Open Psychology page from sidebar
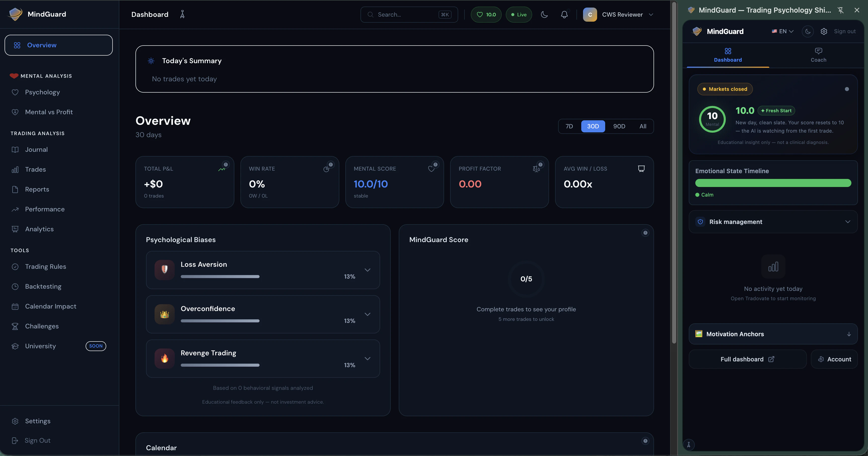Viewport: 868px width, 456px height. pyautogui.click(x=43, y=92)
